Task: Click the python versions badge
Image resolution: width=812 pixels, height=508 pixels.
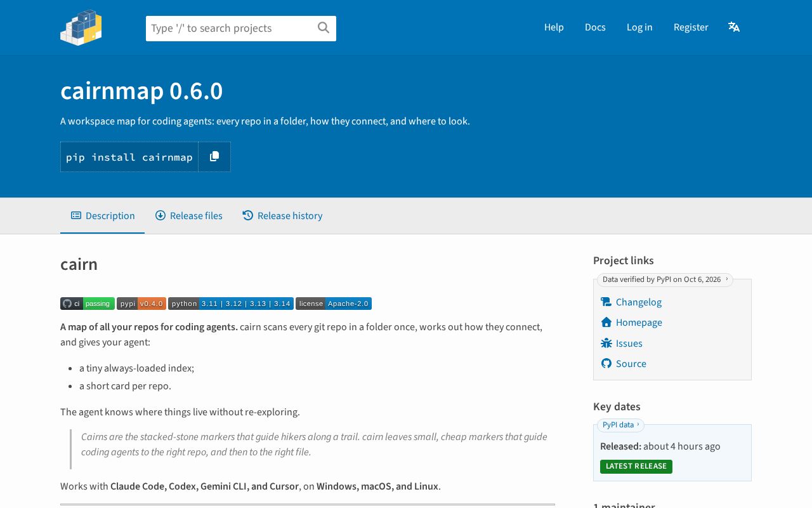Action: tap(231, 304)
